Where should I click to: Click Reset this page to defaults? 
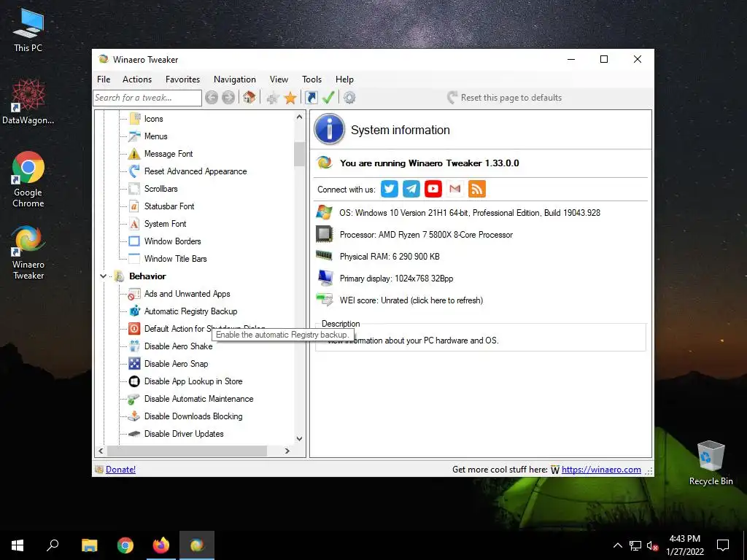click(505, 98)
